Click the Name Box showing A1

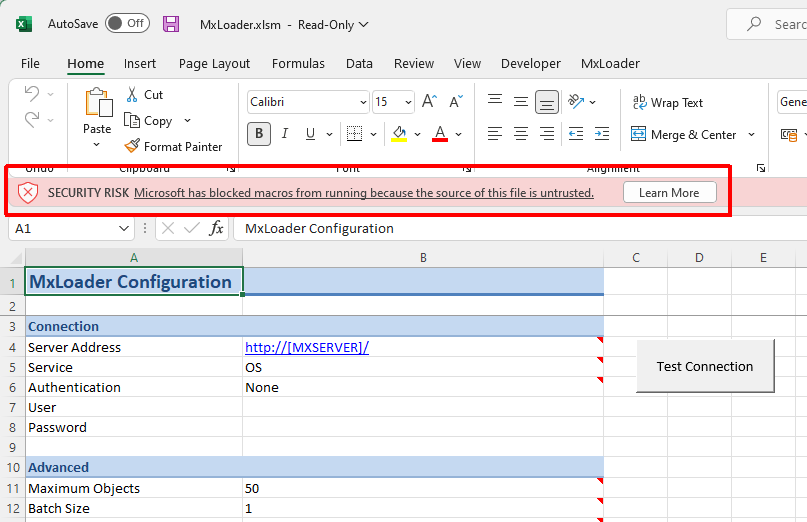(71, 229)
